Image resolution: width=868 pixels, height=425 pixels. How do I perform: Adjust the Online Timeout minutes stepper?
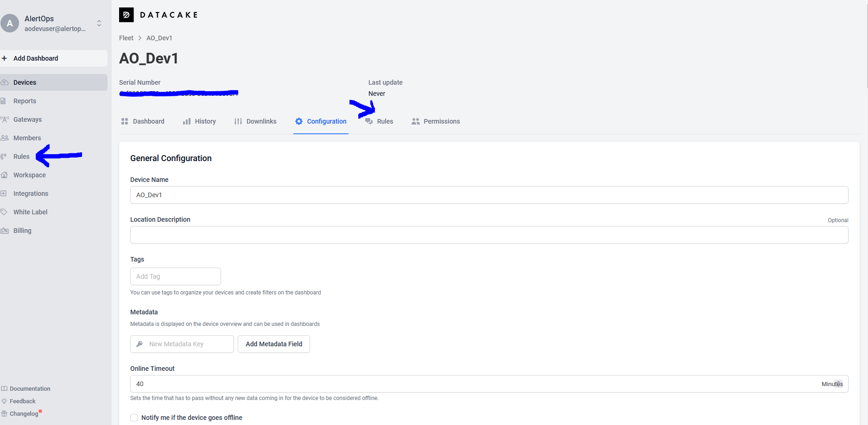click(838, 384)
